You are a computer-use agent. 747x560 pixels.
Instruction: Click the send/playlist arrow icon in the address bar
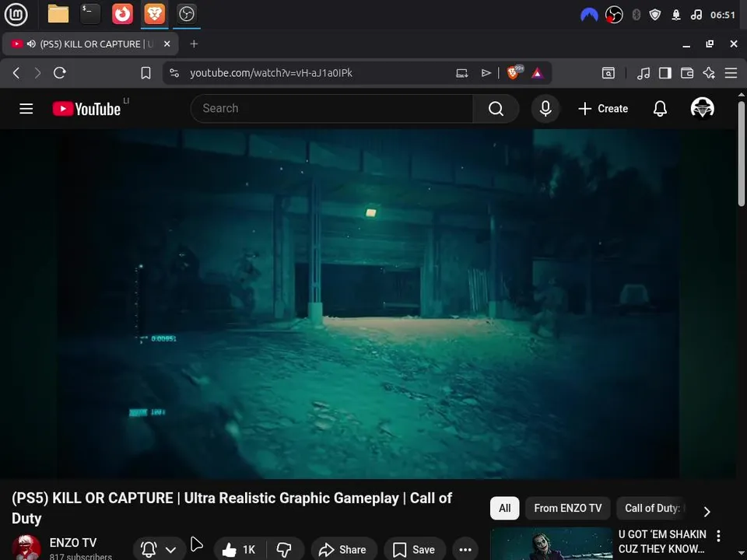[486, 73]
